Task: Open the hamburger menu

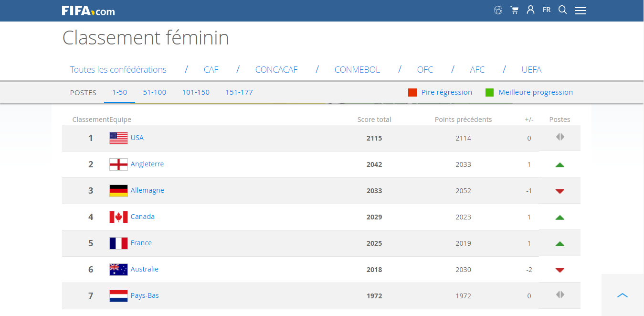Action: click(580, 11)
